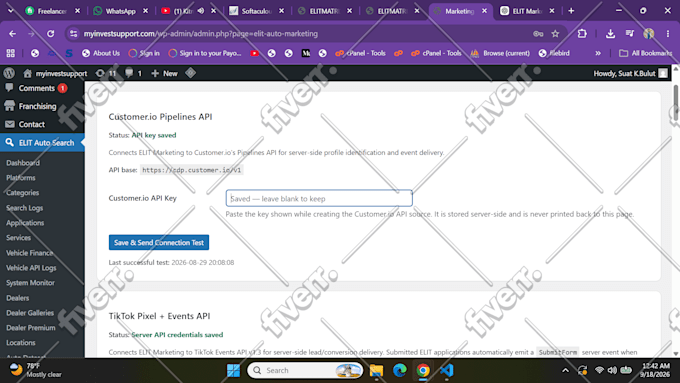Focus the Customer.io API Key field
Image resolution: width=680 pixels, height=383 pixels.
click(x=319, y=198)
